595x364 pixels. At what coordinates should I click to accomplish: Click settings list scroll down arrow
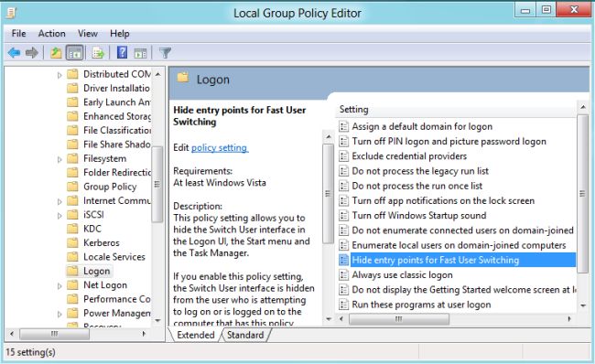point(583,305)
